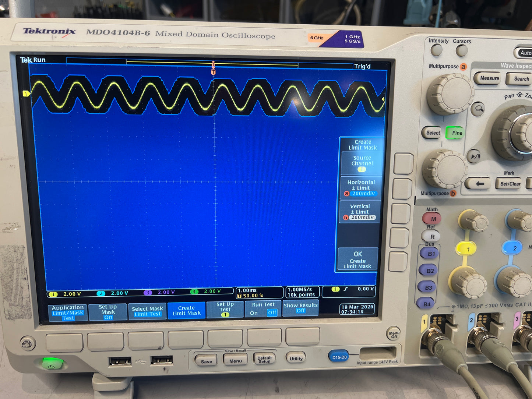Viewport: 532px width, 399px height.
Task: Click the Default Setup button
Action: (x=264, y=359)
